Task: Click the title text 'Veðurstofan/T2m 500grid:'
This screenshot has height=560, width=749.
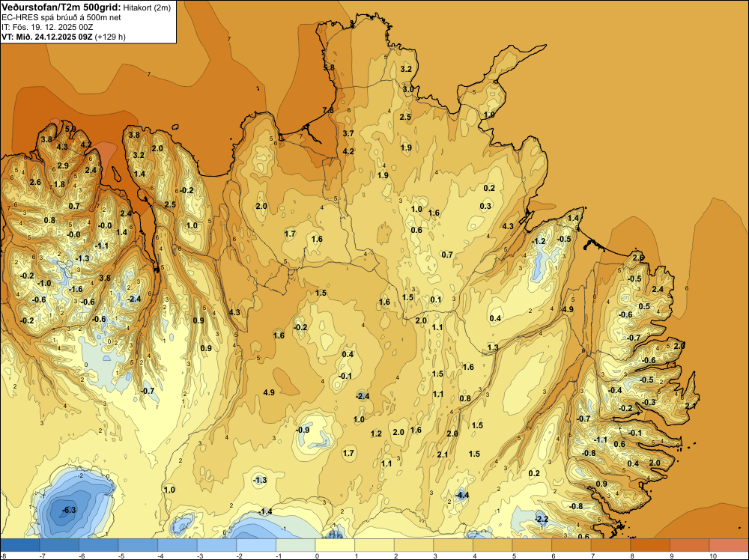Action: click(61, 7)
